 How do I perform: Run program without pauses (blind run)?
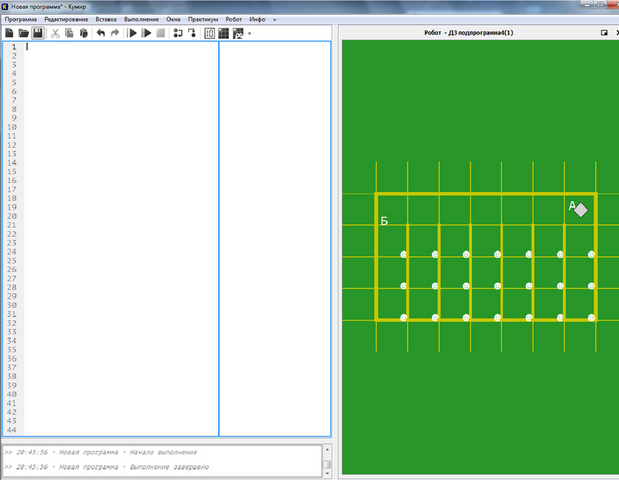tap(146, 33)
